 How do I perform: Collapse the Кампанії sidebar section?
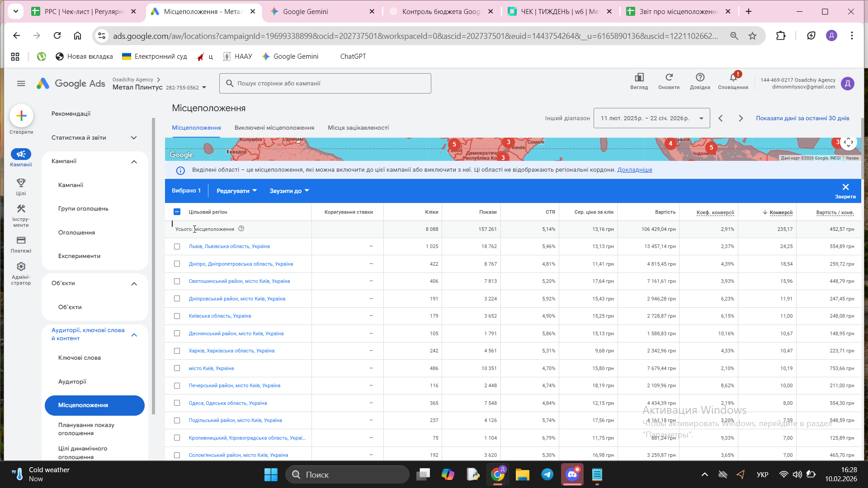tap(134, 162)
